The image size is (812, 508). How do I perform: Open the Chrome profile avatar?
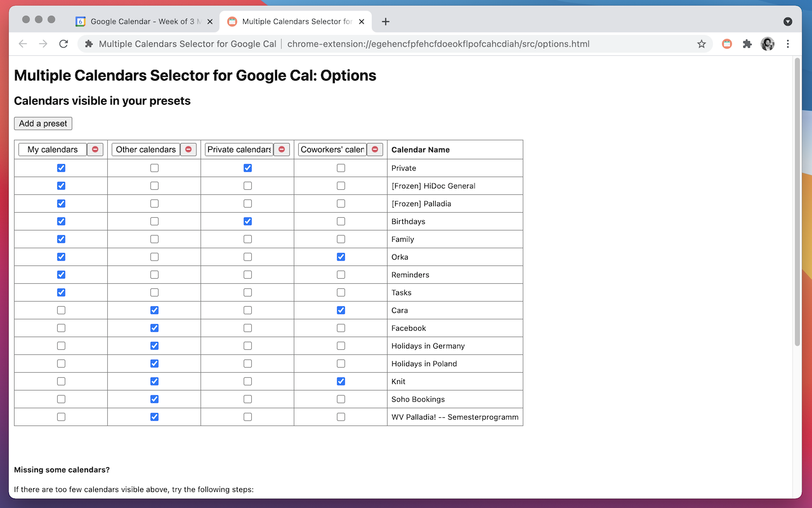click(768, 44)
